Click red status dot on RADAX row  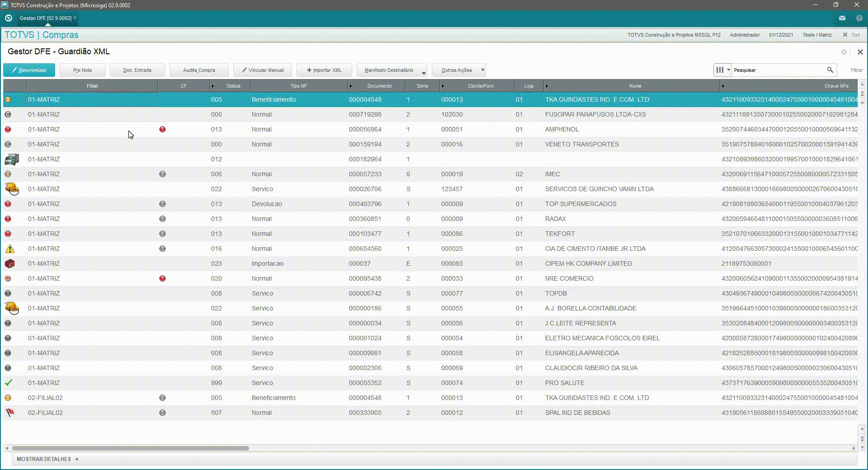[x=8, y=219]
